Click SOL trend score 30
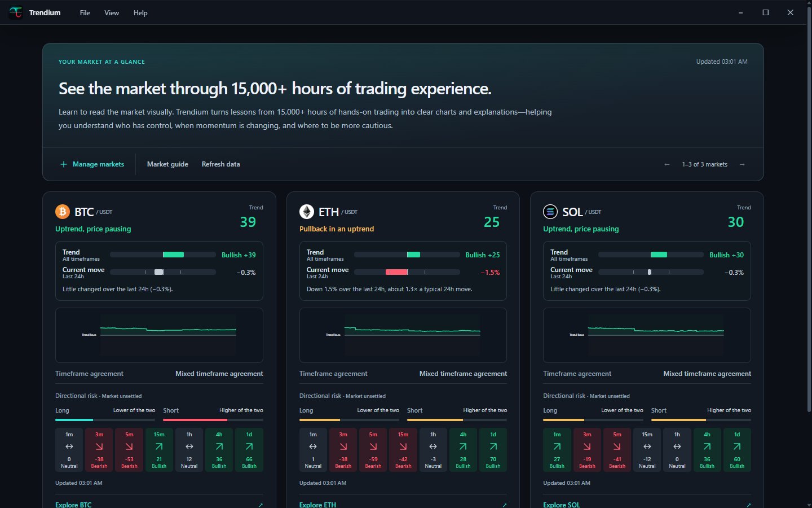 [x=736, y=222]
